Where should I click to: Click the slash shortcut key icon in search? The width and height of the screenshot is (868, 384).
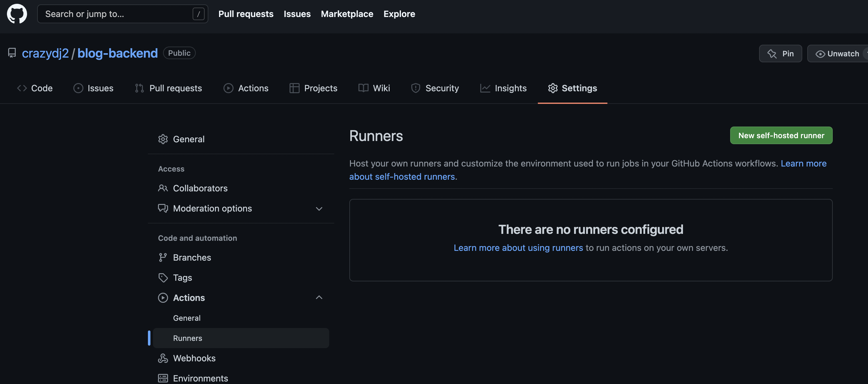point(199,14)
